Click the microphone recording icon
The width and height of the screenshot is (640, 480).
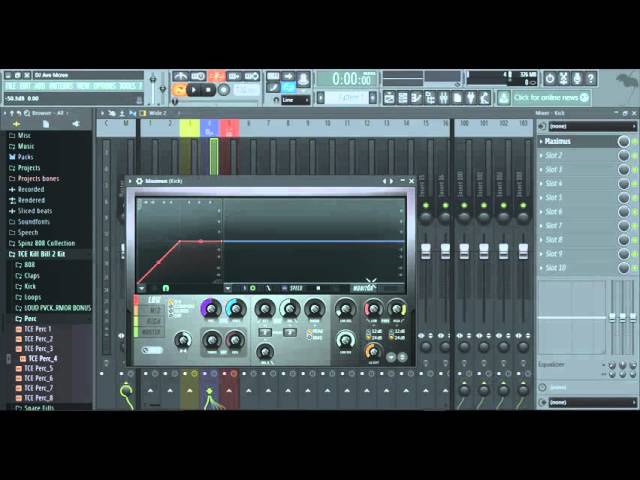577,78
